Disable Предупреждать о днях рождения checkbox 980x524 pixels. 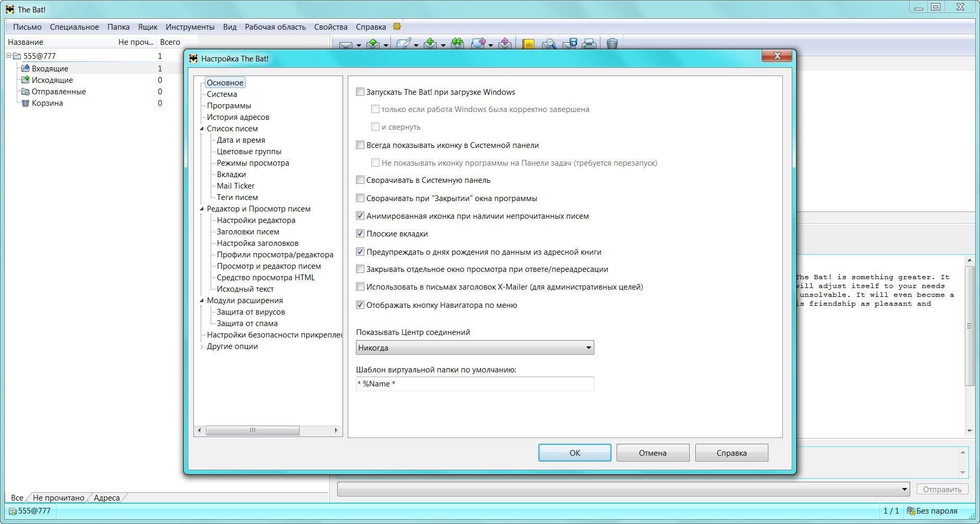360,252
